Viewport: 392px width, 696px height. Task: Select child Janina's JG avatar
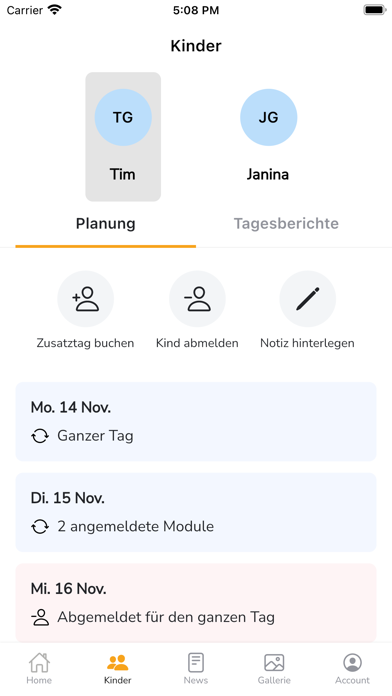[x=269, y=117]
